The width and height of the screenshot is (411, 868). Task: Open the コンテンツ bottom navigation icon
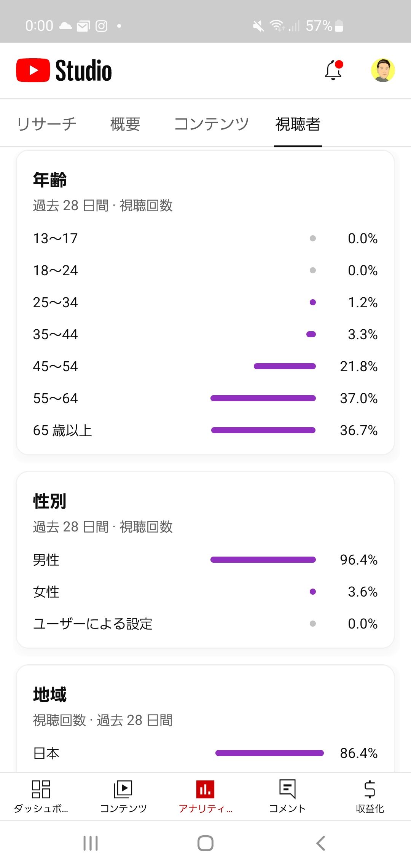[x=123, y=790]
